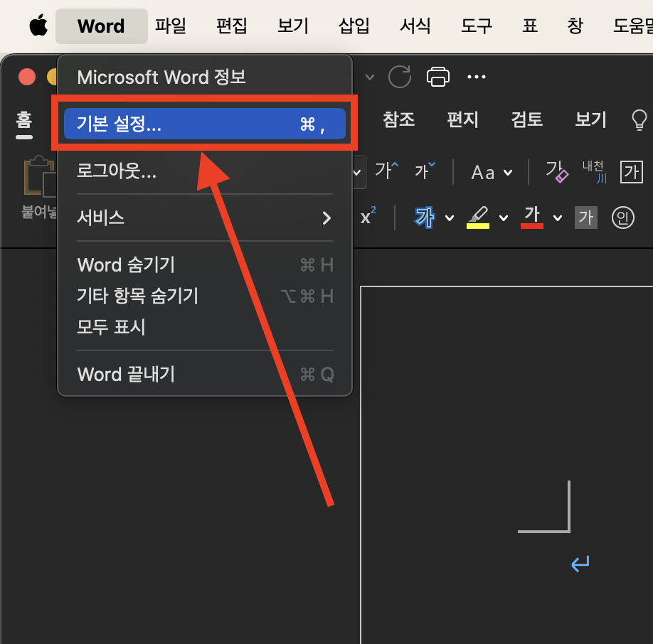Image resolution: width=653 pixels, height=644 pixels.
Task: Click the phonetic guide 내천 icon
Action: point(594,171)
